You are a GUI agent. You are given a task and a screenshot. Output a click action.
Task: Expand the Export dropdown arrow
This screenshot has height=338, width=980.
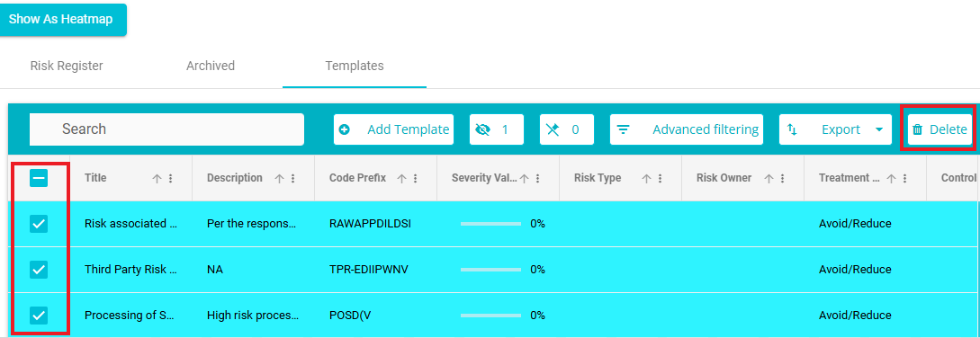coord(878,129)
